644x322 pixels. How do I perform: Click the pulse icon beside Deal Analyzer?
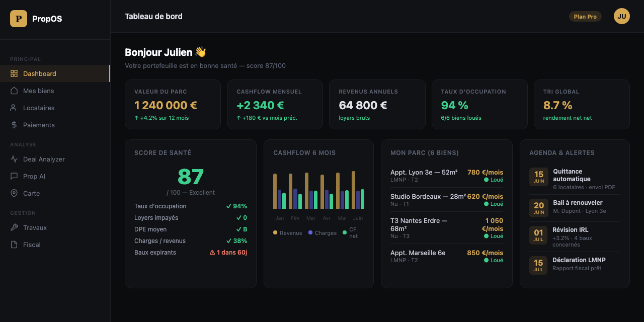pos(14,159)
